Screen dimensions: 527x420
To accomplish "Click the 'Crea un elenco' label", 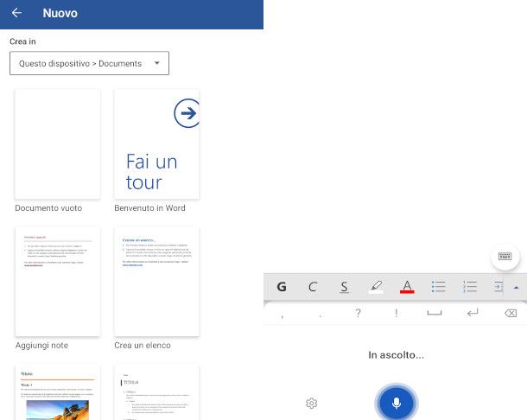I will (x=143, y=346).
